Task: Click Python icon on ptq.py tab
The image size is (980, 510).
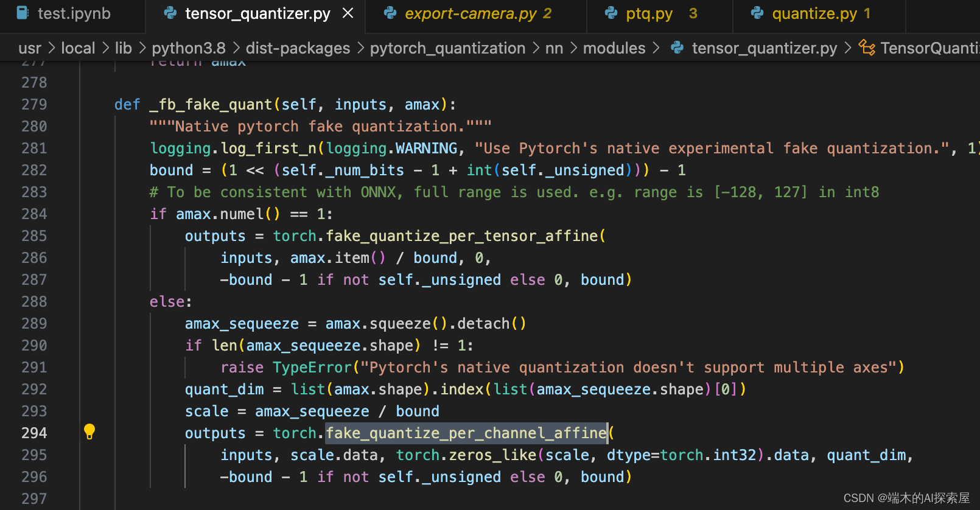Action: pos(611,13)
